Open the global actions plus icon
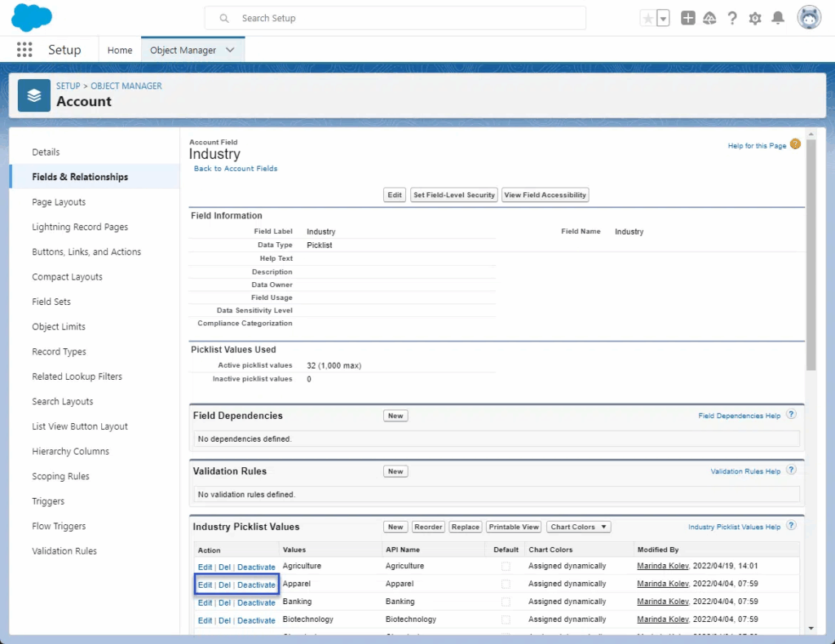The width and height of the screenshot is (835, 644). [x=688, y=18]
